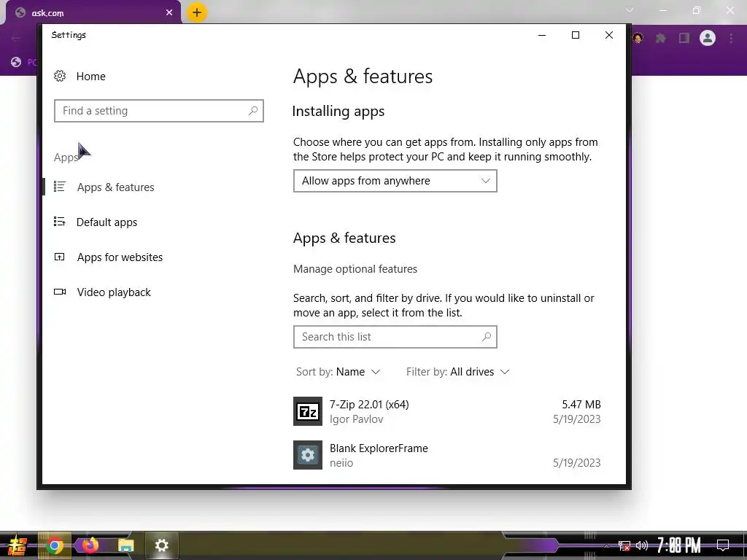Toggle browser side panel icon

click(684, 38)
